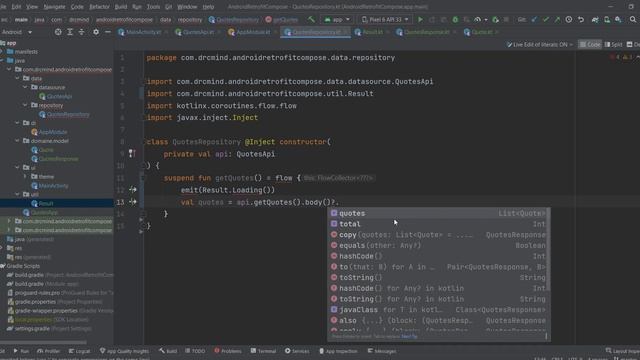Click the Apply Changes and Restart Activity icon
The image size is (640, 360).
(432, 20)
